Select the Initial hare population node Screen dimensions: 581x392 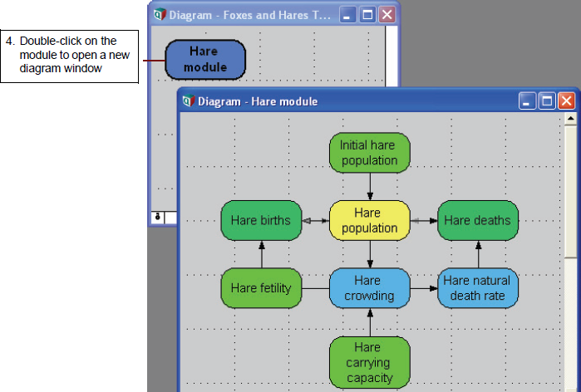click(x=369, y=153)
